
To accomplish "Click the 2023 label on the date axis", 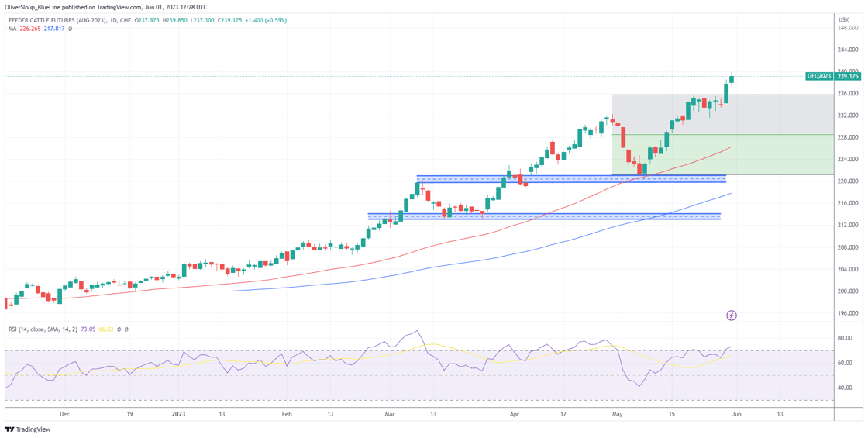I will click(x=178, y=414).
